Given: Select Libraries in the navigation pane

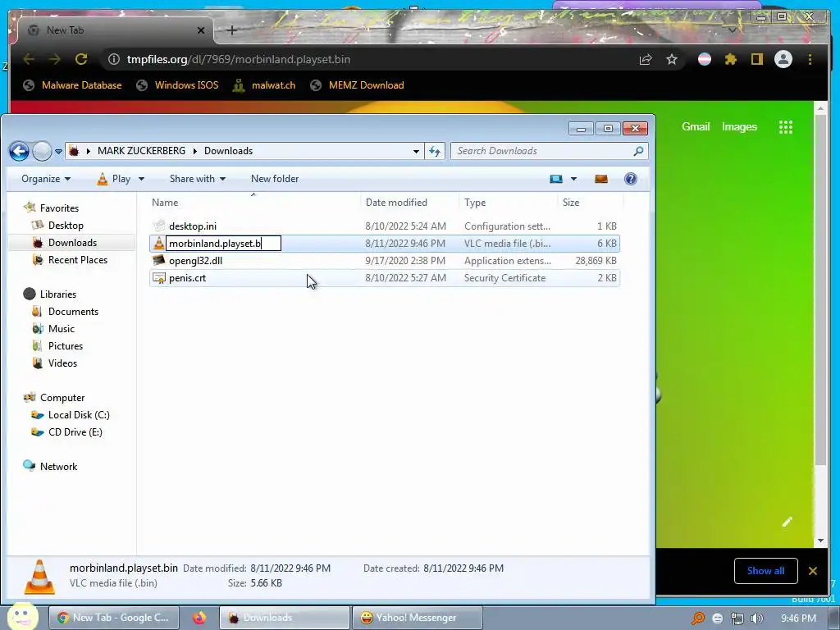Looking at the screenshot, I should pyautogui.click(x=58, y=294).
